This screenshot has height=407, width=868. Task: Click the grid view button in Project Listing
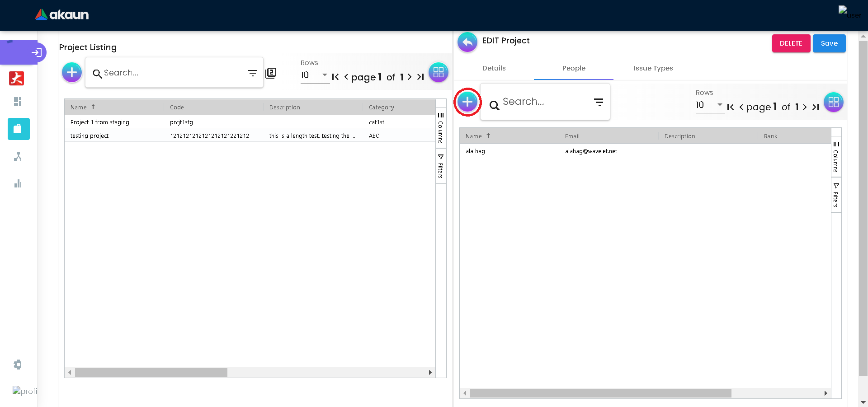coord(438,72)
